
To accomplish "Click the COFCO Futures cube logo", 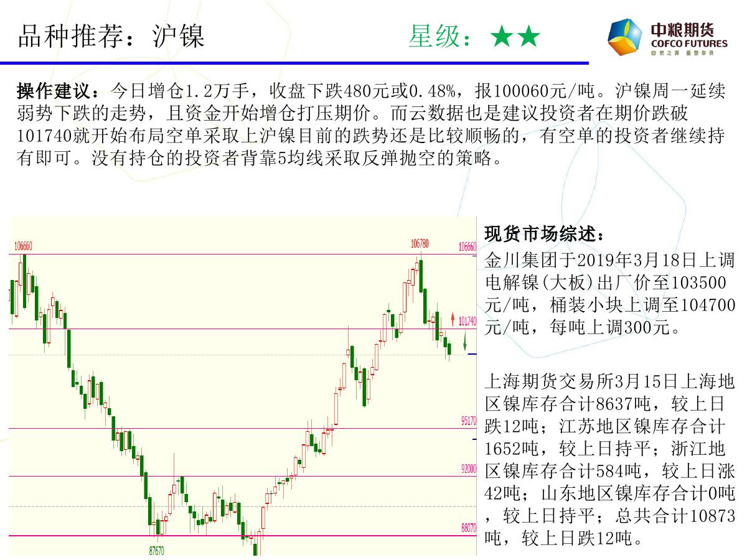I will coord(625,37).
